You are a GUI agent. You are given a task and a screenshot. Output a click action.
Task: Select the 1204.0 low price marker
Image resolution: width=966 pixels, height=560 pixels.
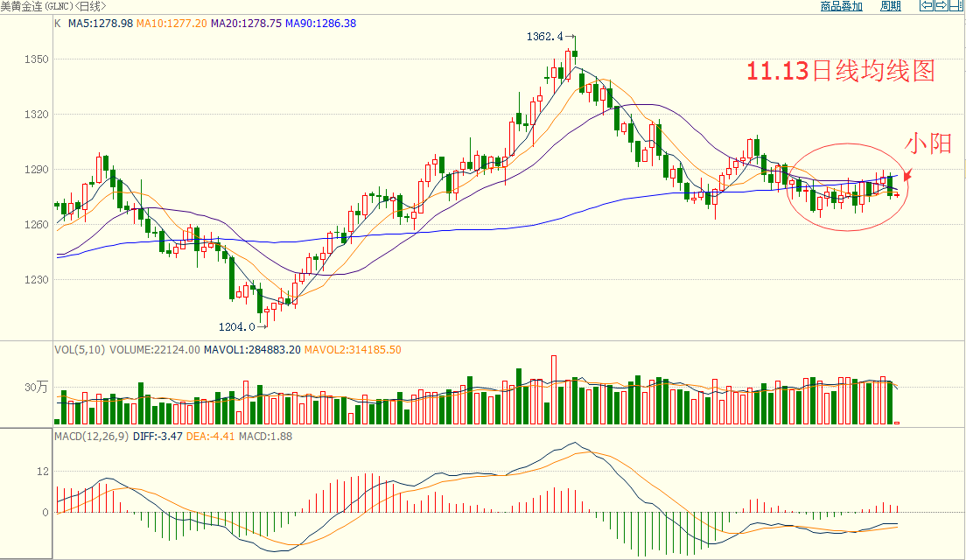pyautogui.click(x=236, y=326)
